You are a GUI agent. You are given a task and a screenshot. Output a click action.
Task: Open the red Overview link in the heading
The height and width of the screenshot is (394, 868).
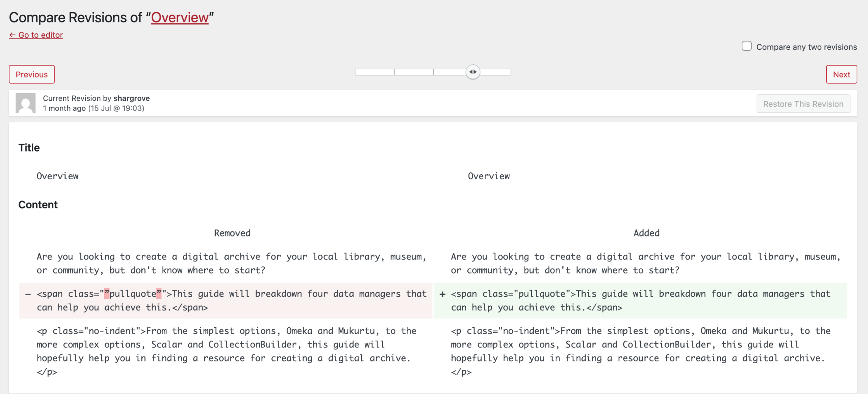click(180, 17)
